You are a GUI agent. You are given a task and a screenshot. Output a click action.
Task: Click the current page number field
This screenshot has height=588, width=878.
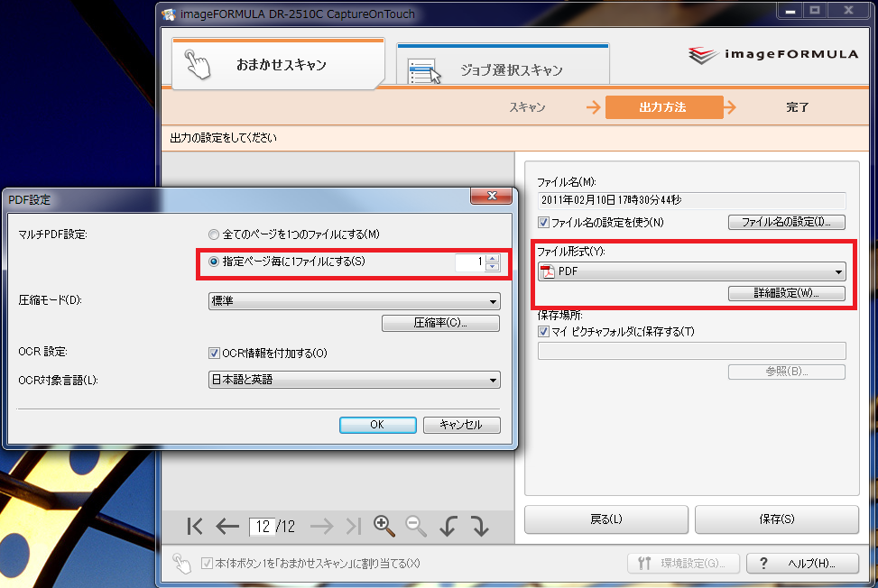(x=262, y=527)
